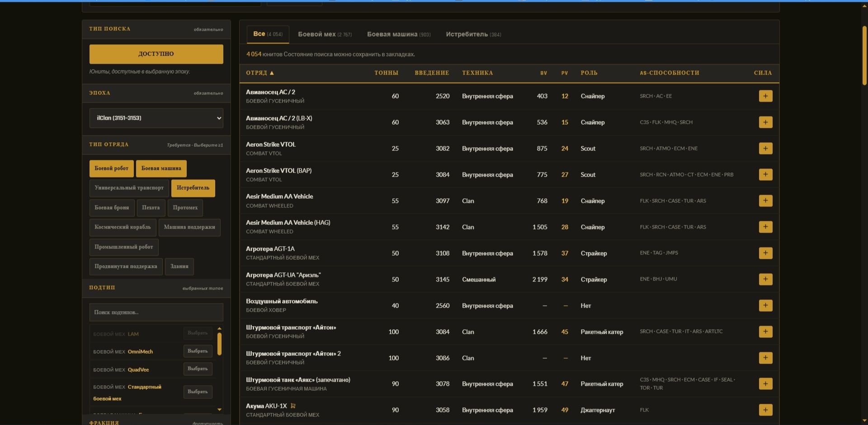Add Агротера AGT-1A via plus icon
Image resolution: width=868 pixels, height=425 pixels.
tap(765, 253)
